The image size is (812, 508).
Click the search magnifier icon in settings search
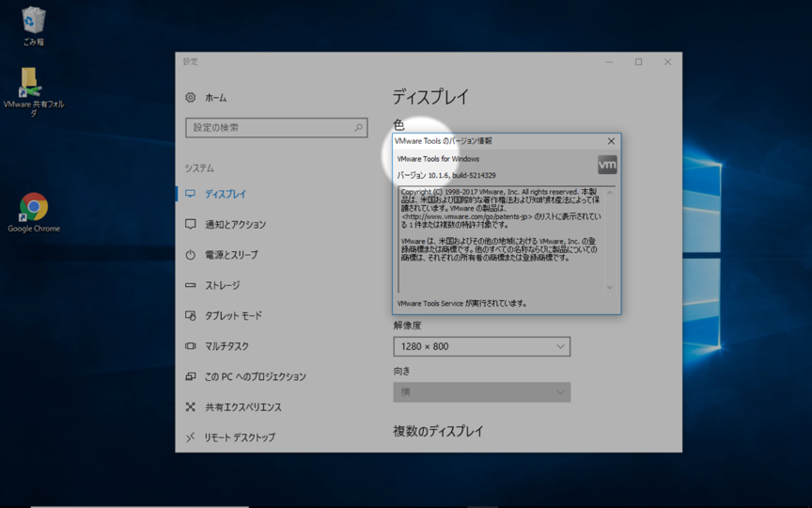[x=358, y=128]
